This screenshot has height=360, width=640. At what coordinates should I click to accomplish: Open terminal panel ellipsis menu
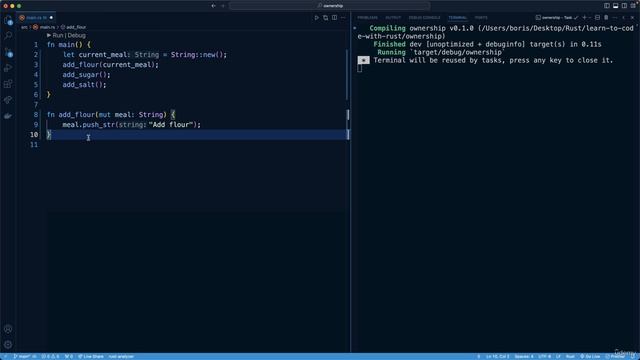(x=615, y=18)
